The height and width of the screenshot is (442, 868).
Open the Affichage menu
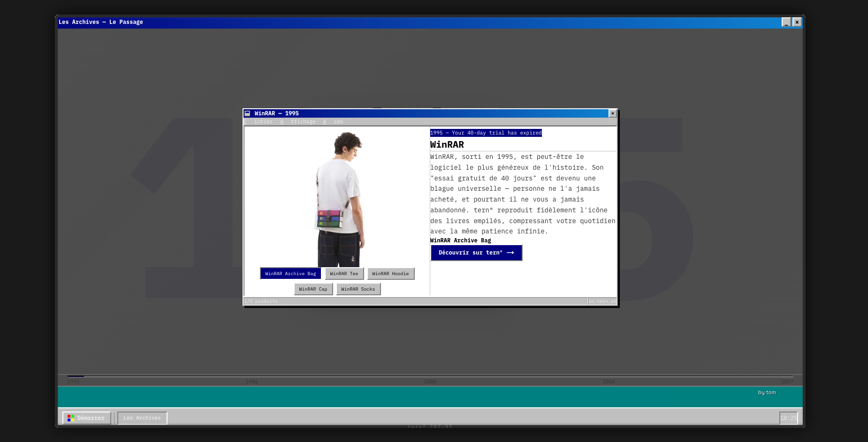tap(298, 122)
